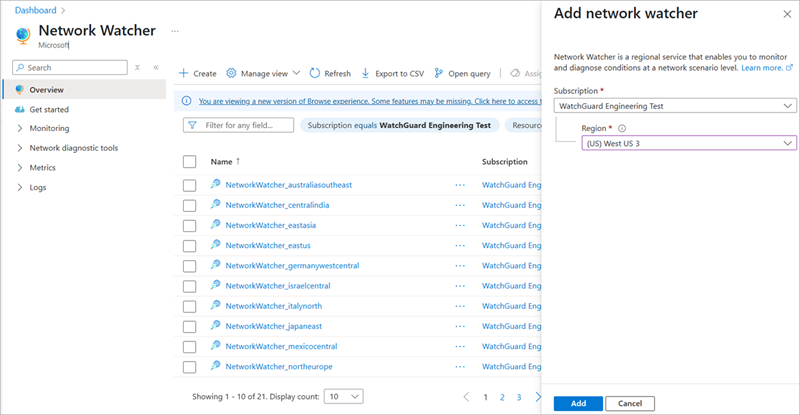Click the Filter for any field box

pyautogui.click(x=238, y=125)
